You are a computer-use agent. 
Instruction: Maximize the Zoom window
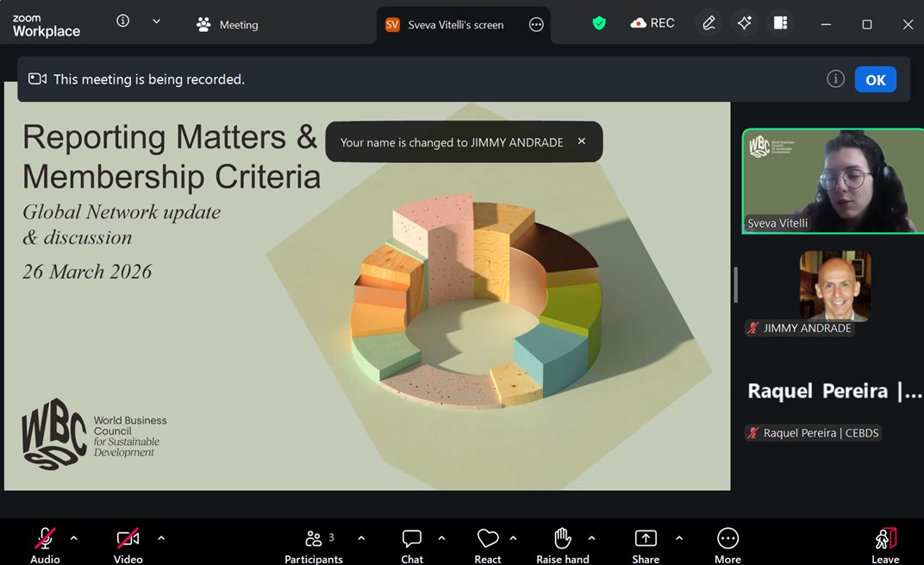point(867,24)
